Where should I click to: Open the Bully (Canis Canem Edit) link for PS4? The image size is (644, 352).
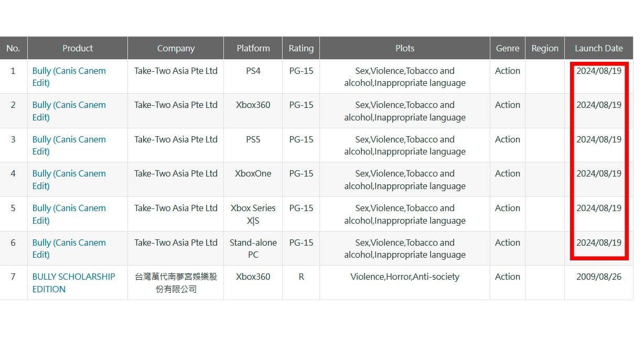(x=69, y=77)
